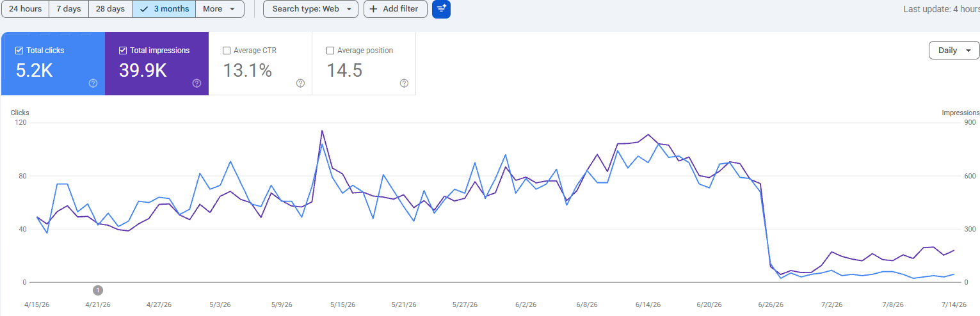Image resolution: width=980 pixels, height=316 pixels.
Task: Open the Search type: Web dropdown
Action: (310, 9)
